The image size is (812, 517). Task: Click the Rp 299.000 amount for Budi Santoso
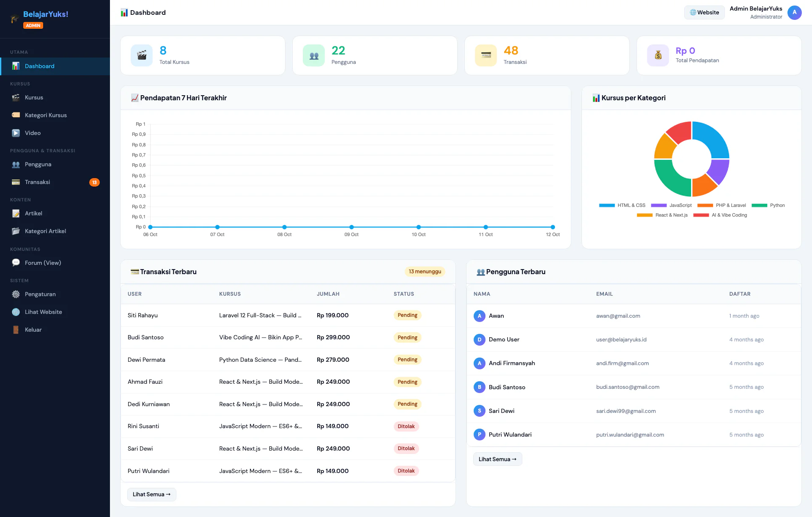pyautogui.click(x=333, y=338)
